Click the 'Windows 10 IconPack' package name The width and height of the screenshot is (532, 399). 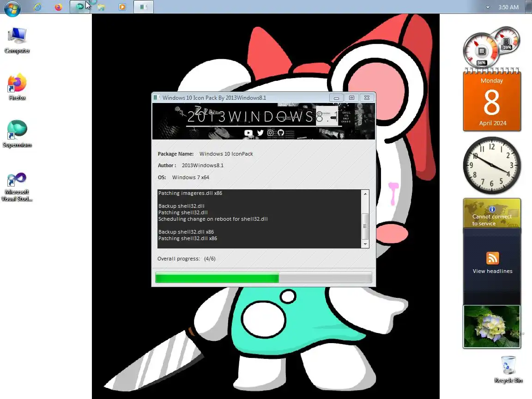[x=226, y=154]
